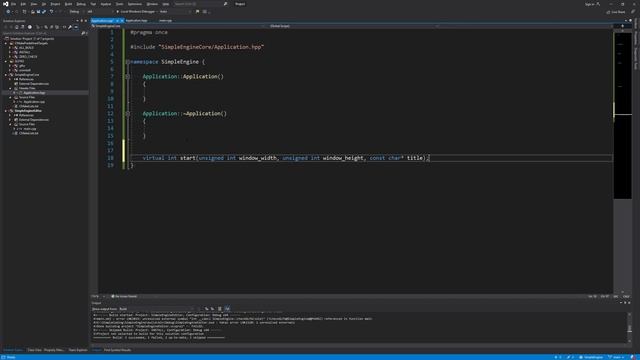Click the Clear All output icon
This screenshot has height=360, width=640.
coord(220,309)
